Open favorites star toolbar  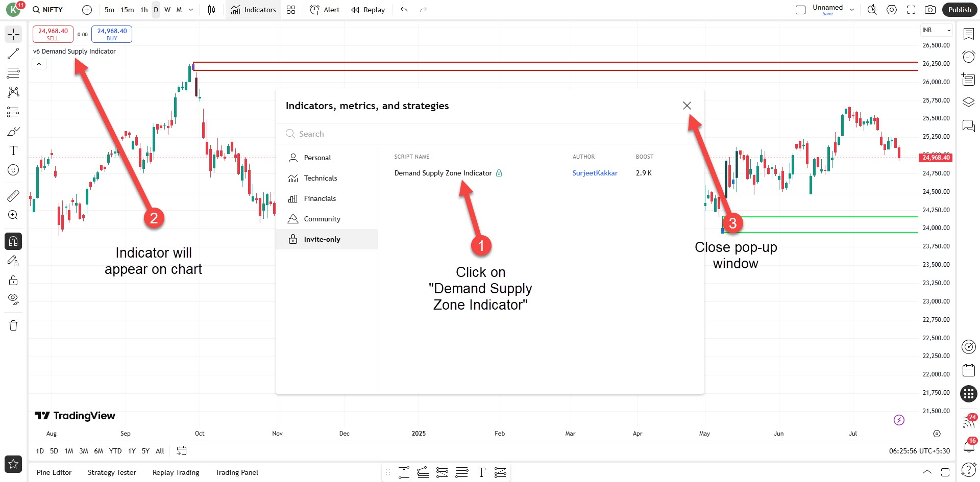point(13,464)
